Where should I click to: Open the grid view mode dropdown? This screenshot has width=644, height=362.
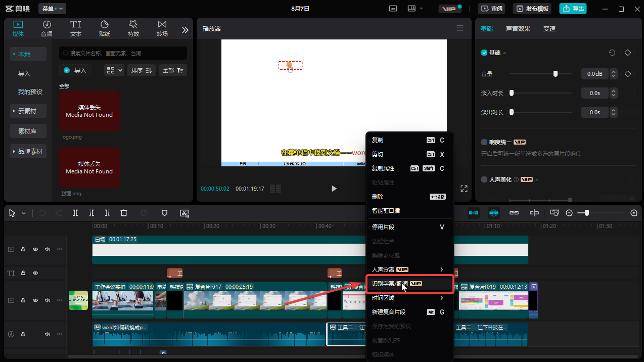tap(114, 70)
